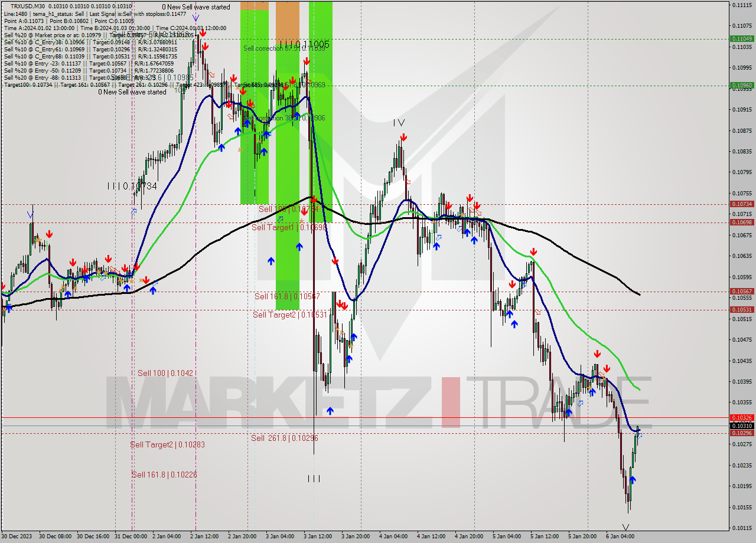
Task: Click the '5 Jan 04:00' time axis label
Action: 507,537
